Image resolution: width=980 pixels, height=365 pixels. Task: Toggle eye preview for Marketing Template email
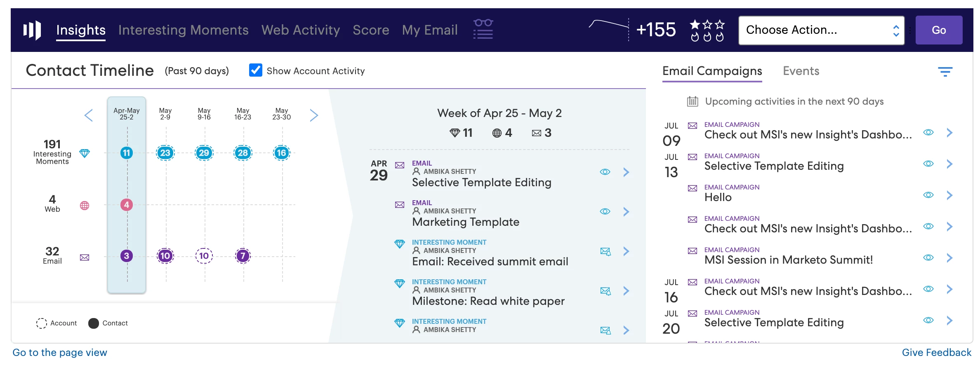tap(605, 211)
